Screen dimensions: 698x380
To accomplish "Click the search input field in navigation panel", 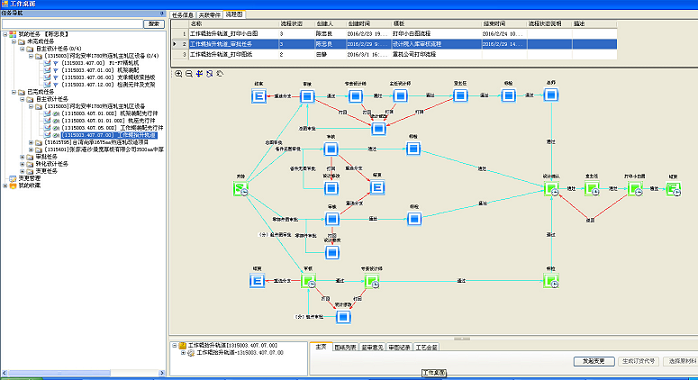I will point(72,24).
